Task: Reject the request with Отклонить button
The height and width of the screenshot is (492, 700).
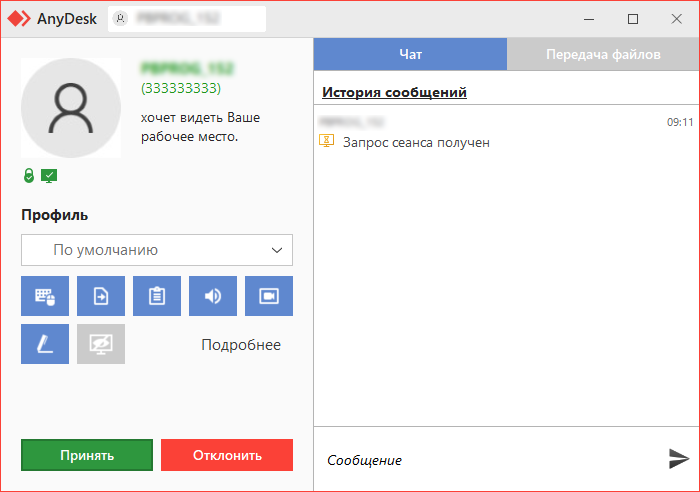Action: click(x=227, y=455)
